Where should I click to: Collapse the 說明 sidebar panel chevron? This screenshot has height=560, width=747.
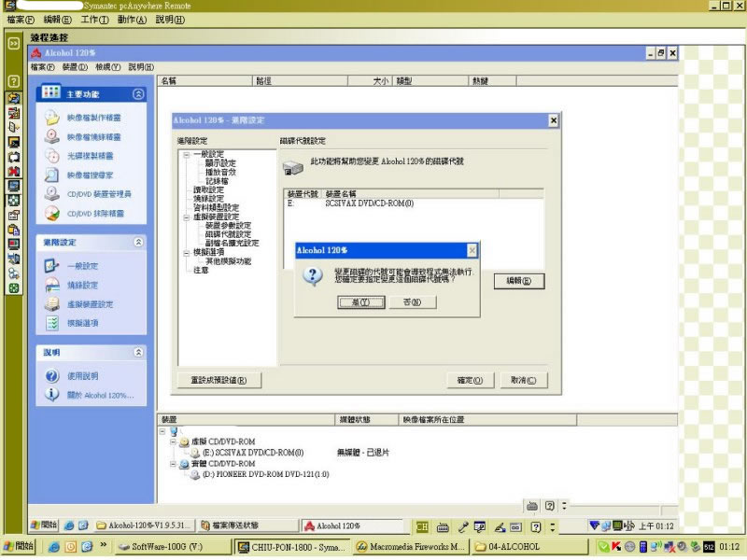[138, 353]
